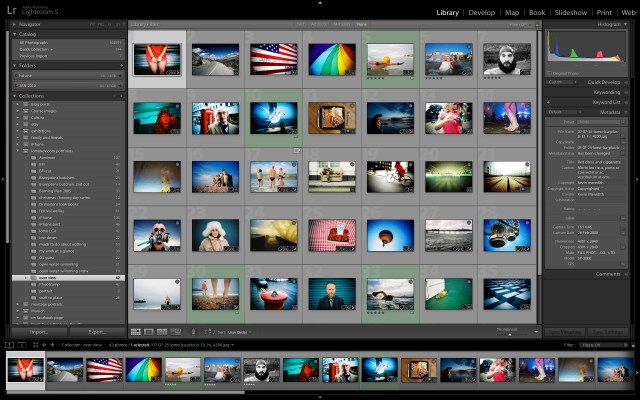The height and width of the screenshot is (400, 640).
Task: Click filmstrip grid shortcut icon
Action: coord(36,345)
